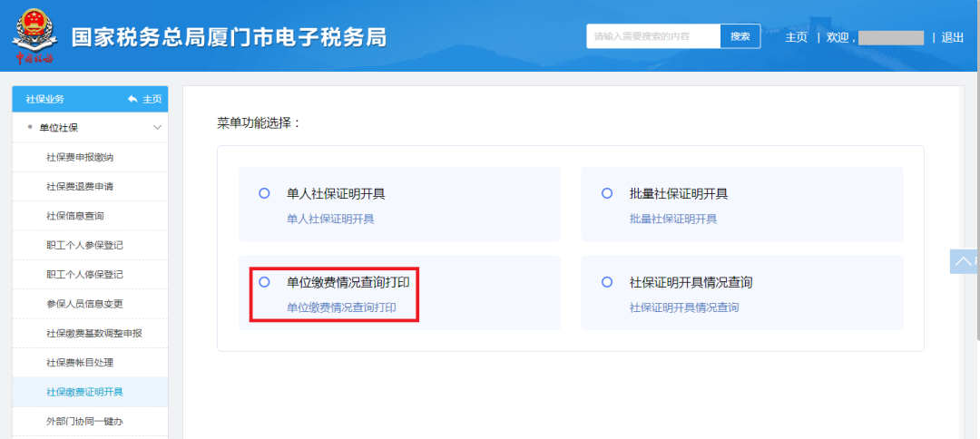980x439 pixels.
Task: Click the scroll-to-top arrow on right edge
Action: [964, 261]
